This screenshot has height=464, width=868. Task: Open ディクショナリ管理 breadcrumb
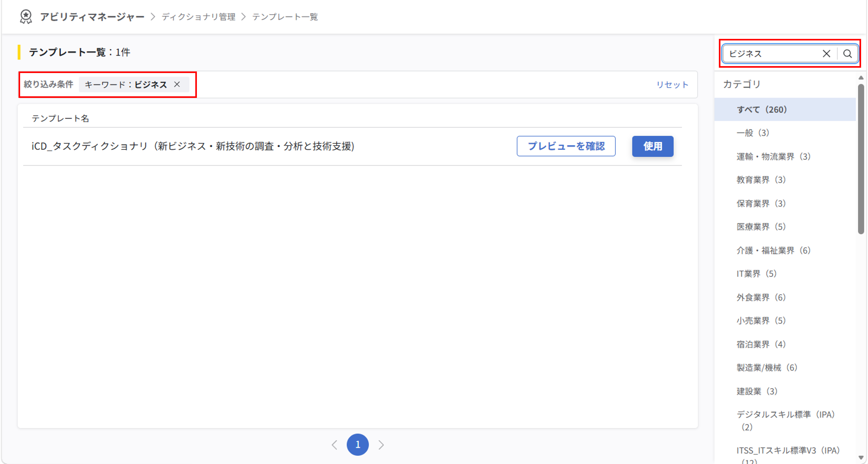pos(198,17)
